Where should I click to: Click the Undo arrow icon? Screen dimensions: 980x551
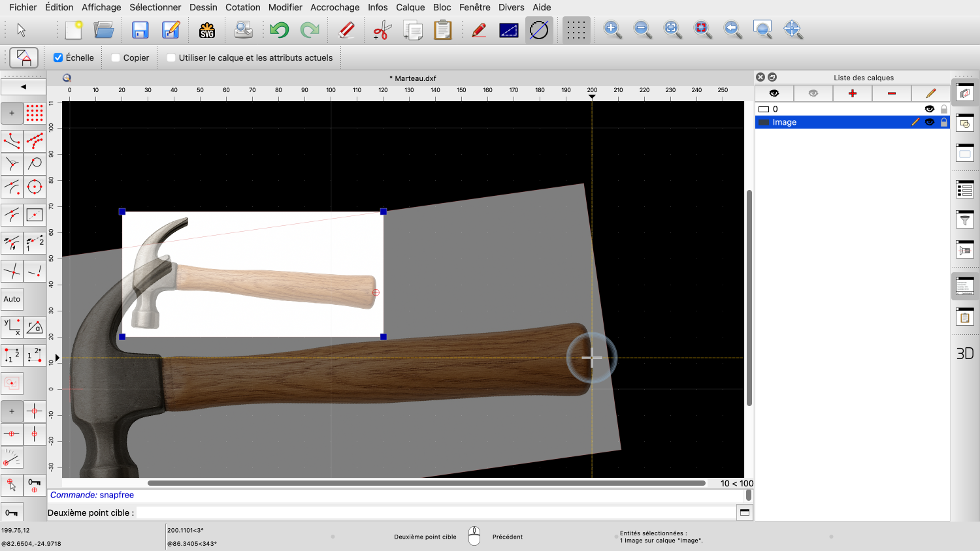point(279,30)
